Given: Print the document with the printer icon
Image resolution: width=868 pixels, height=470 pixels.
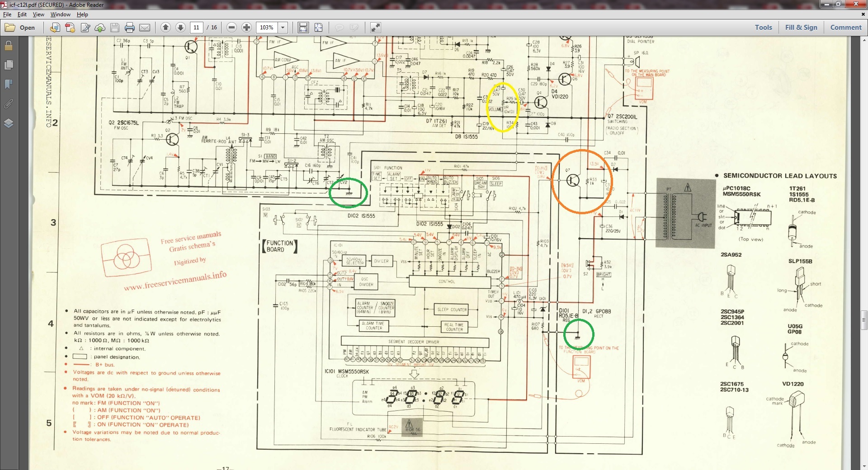Looking at the screenshot, I should [130, 28].
